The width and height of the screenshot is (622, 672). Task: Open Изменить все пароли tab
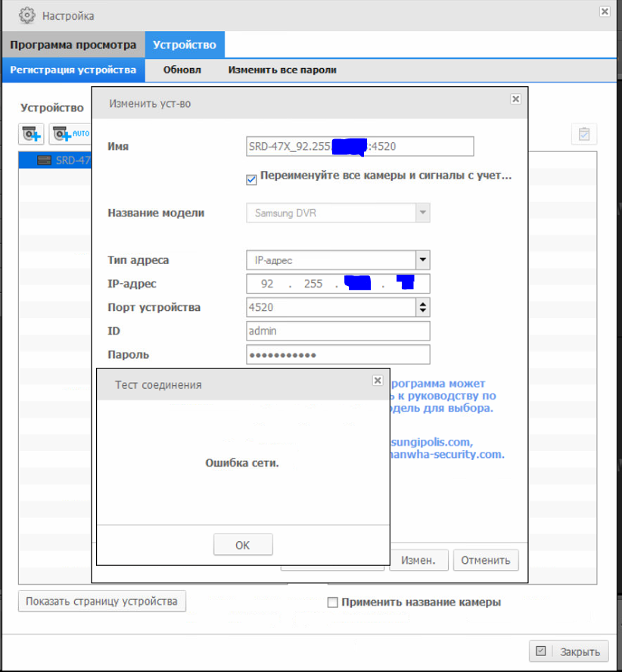click(x=282, y=70)
